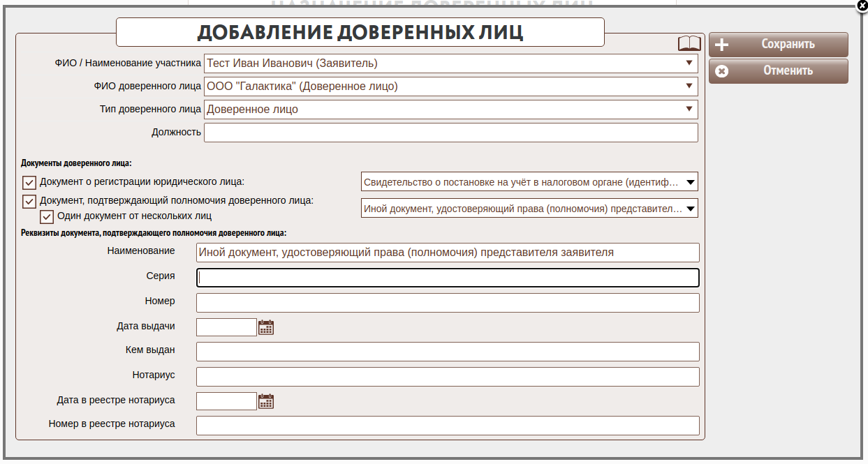Open ФИО доверенного лица dropdown
The width and height of the screenshot is (868, 464).
pyautogui.click(x=450, y=87)
